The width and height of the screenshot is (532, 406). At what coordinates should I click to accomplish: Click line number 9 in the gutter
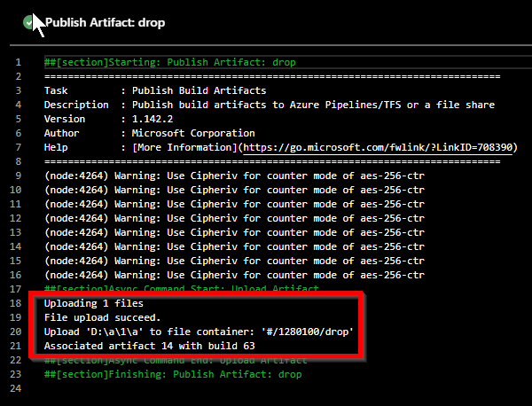[x=17, y=176]
